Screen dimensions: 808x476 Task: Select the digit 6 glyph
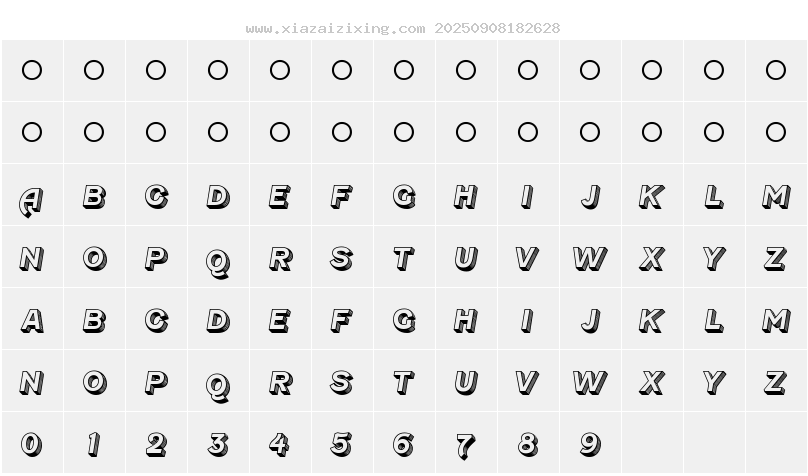pyautogui.click(x=404, y=443)
